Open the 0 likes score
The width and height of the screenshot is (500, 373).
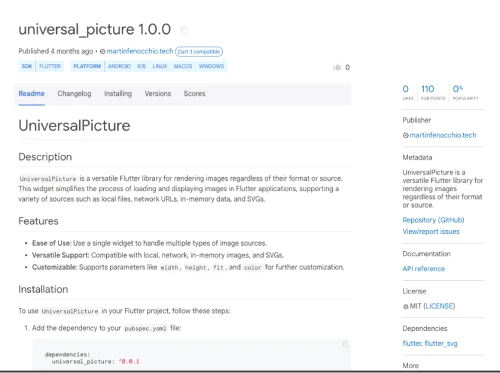pyautogui.click(x=408, y=92)
